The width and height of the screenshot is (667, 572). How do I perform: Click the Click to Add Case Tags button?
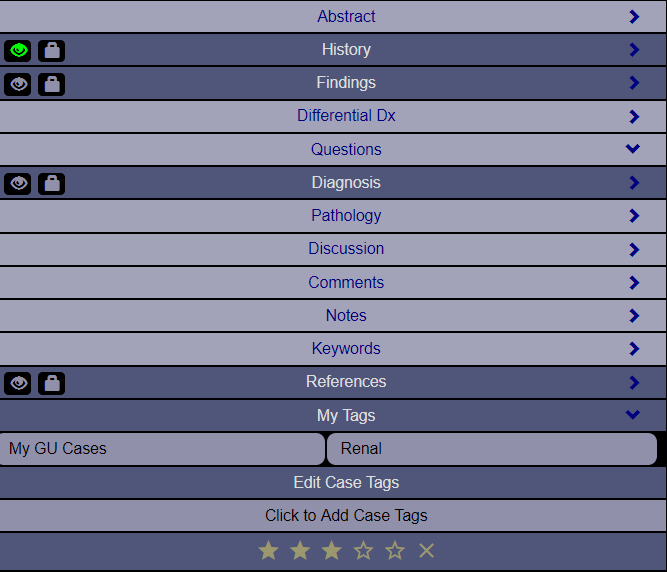pyautogui.click(x=333, y=516)
